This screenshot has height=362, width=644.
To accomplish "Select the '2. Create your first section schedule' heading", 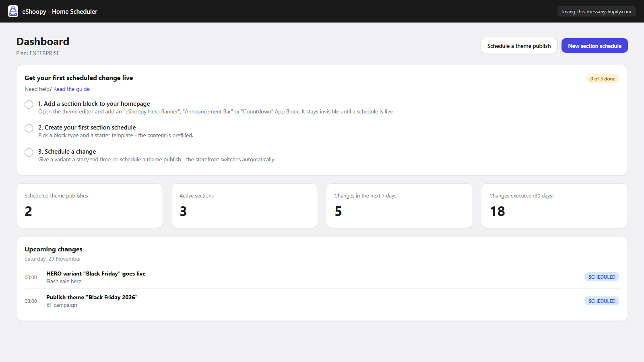I will point(87,128).
